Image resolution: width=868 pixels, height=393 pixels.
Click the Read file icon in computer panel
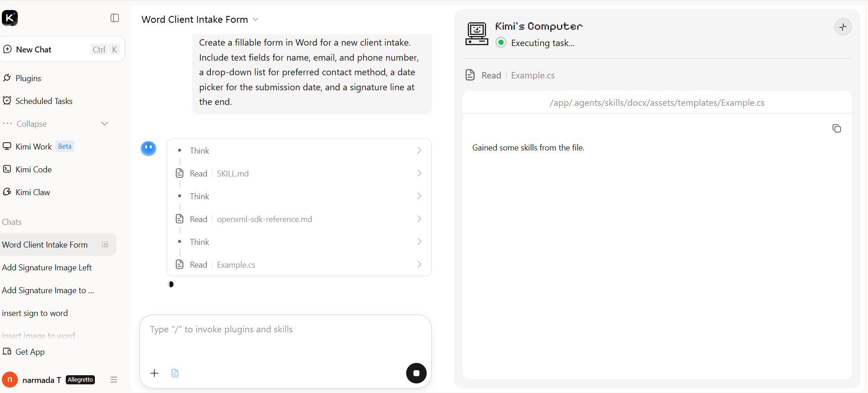click(470, 75)
